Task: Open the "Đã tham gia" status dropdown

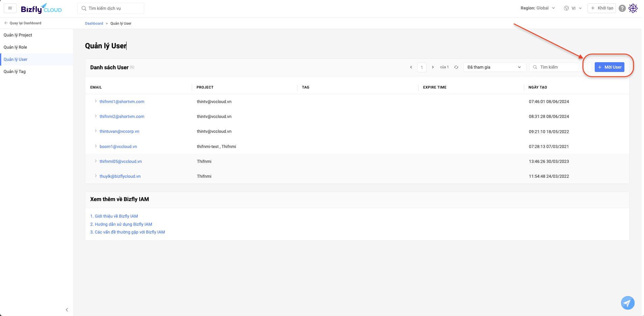Action: 494,67
